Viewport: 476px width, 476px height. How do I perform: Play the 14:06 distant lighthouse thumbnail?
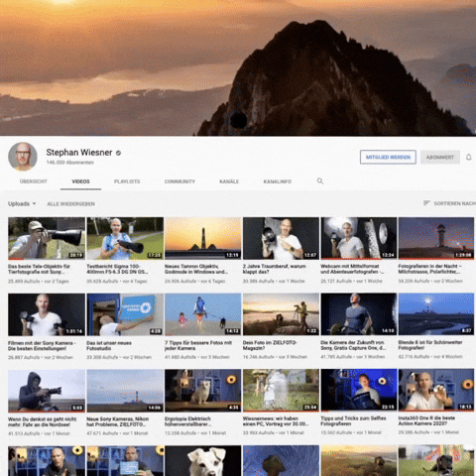[x=125, y=391]
